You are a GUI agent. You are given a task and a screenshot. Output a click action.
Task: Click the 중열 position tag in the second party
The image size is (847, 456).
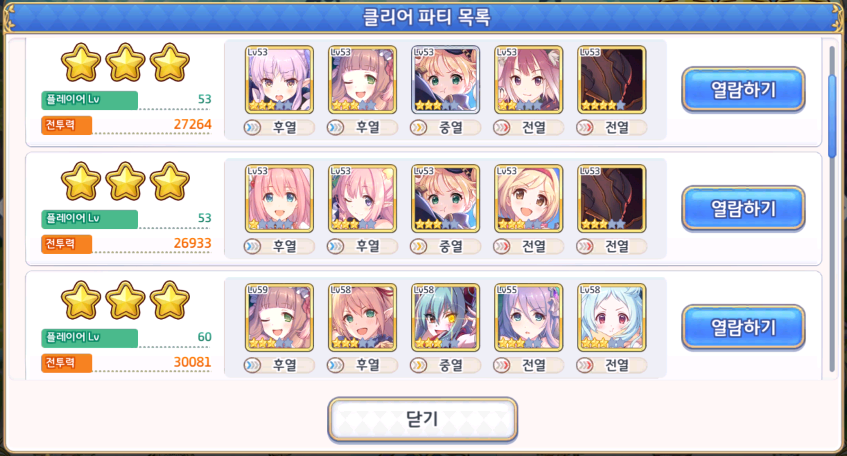click(x=446, y=247)
